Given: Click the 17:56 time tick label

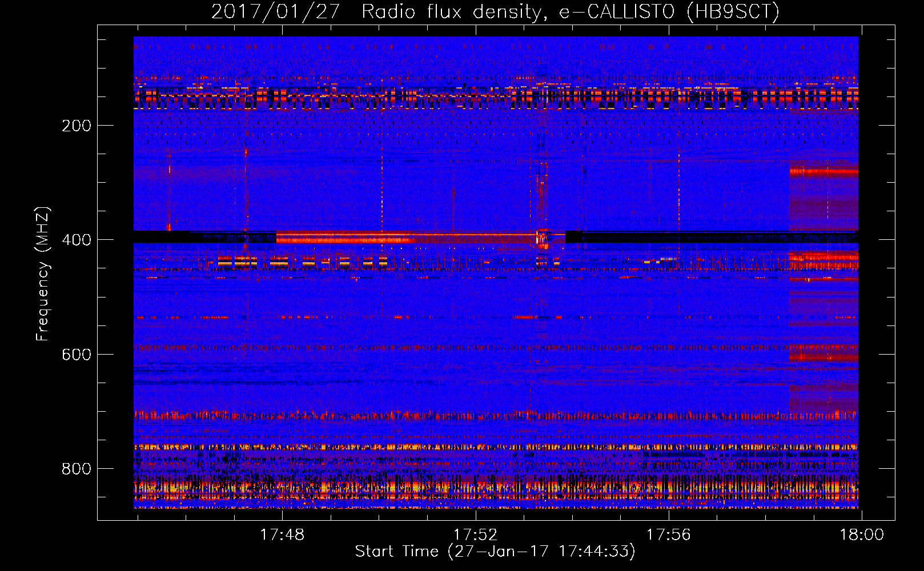Looking at the screenshot, I should point(668,535).
